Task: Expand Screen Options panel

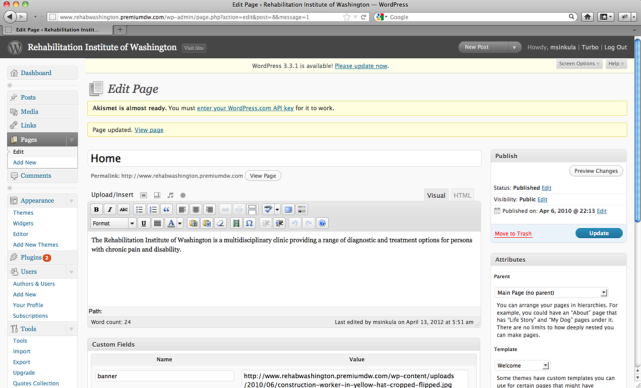Action: [x=579, y=64]
